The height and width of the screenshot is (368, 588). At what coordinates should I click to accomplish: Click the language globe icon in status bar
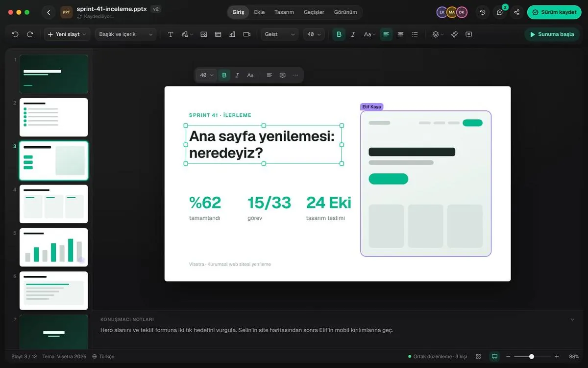click(x=95, y=356)
